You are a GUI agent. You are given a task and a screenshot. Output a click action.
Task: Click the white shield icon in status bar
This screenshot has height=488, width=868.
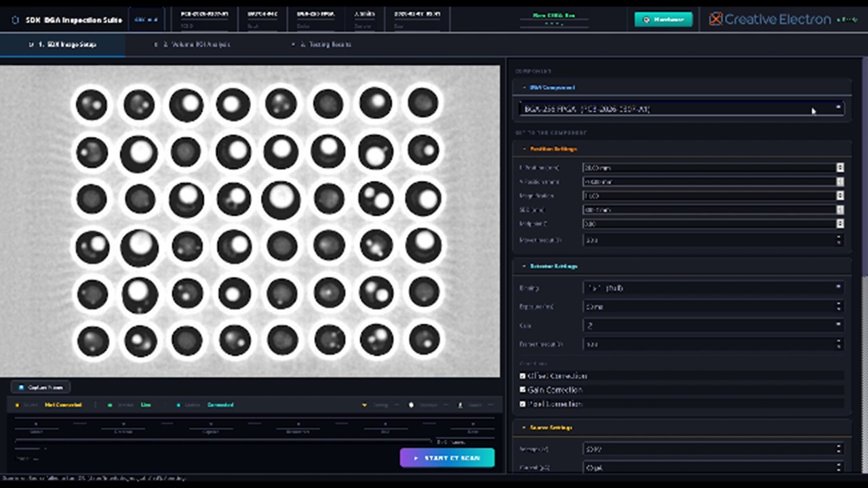pyautogui.click(x=411, y=405)
